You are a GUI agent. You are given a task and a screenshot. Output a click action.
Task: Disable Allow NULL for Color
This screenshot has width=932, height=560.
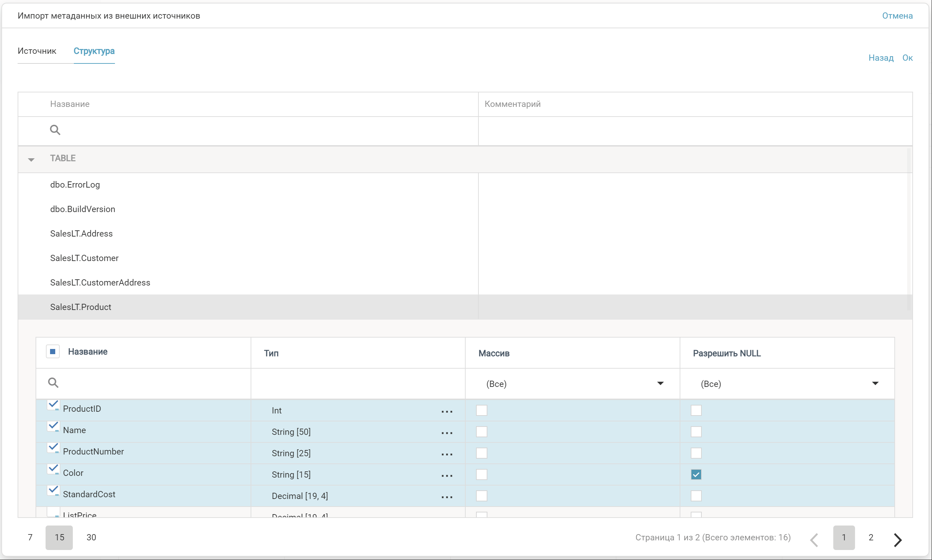point(696,474)
